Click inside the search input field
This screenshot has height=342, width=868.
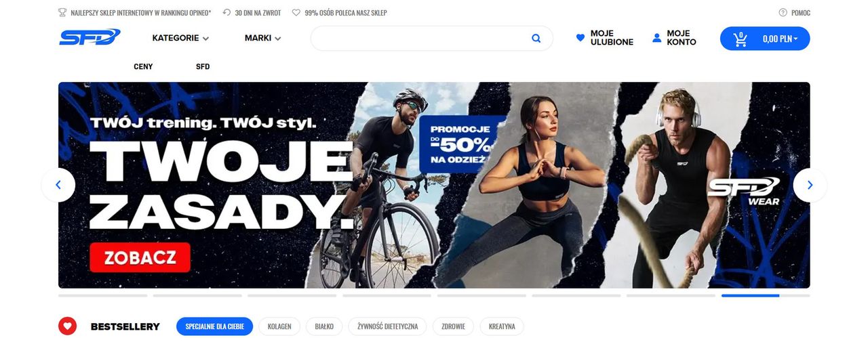(420, 39)
